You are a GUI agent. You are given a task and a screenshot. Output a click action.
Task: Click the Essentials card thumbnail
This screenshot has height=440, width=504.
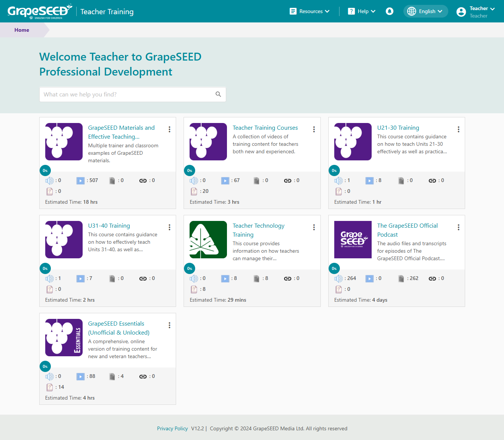click(64, 338)
